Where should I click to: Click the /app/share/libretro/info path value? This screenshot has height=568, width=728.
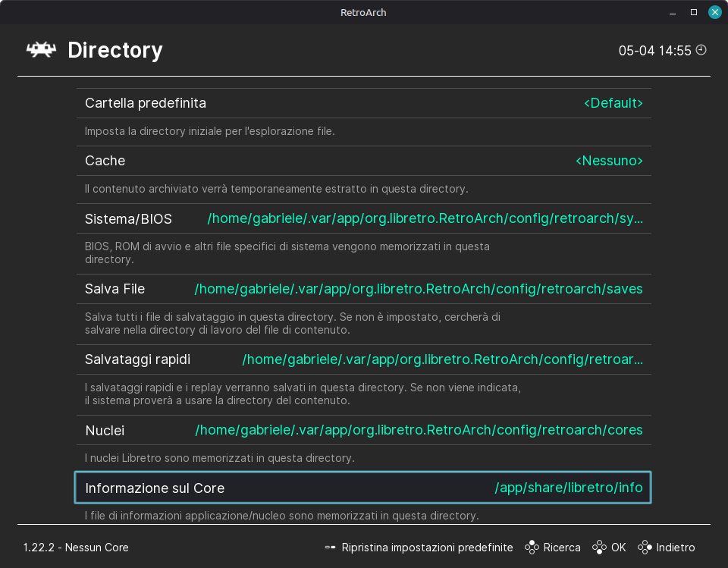(x=569, y=488)
